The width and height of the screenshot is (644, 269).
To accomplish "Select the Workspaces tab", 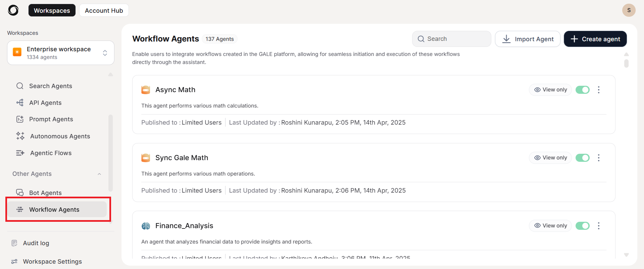I will [52, 10].
